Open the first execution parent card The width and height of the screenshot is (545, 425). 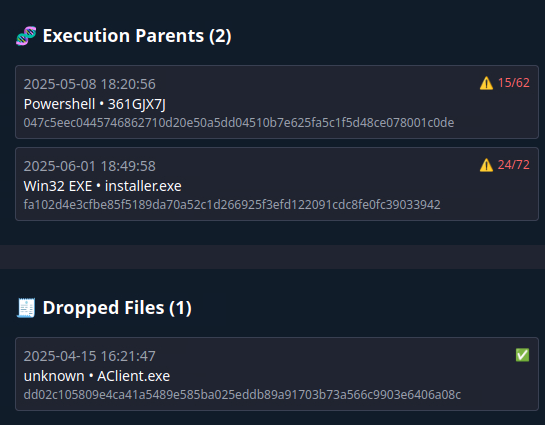(x=277, y=102)
